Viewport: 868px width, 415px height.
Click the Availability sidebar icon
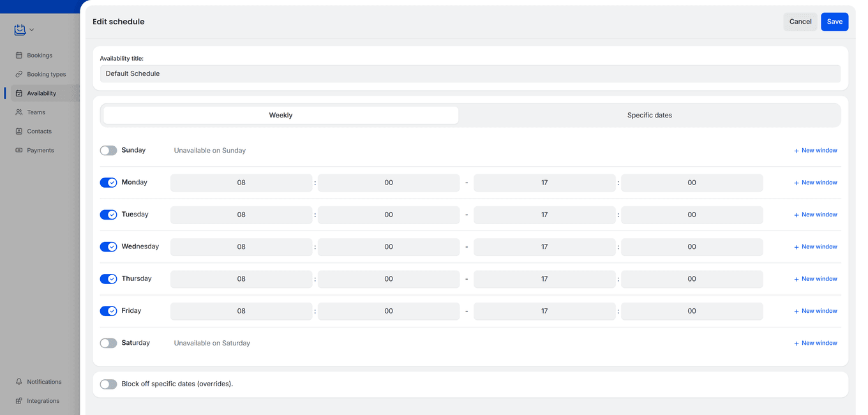click(19, 93)
